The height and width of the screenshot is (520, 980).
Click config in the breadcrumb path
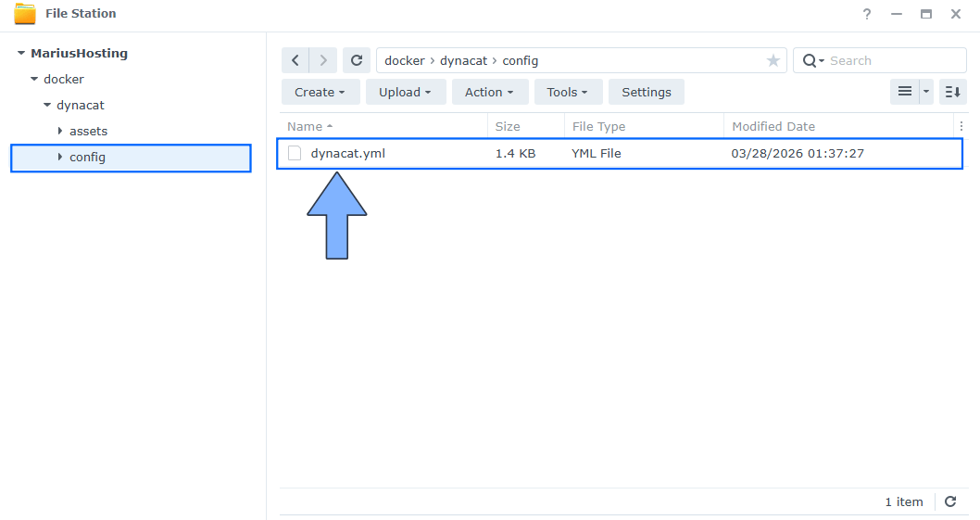[520, 60]
